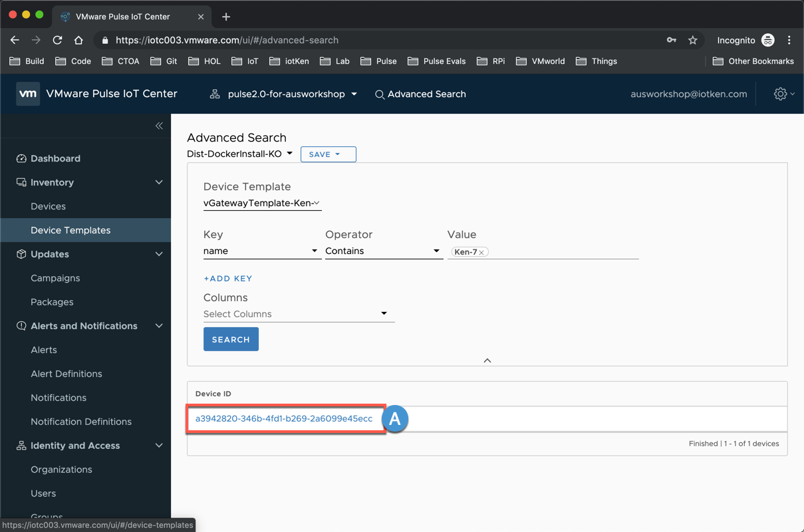Reload the page with browser refresh icon

pyautogui.click(x=57, y=41)
